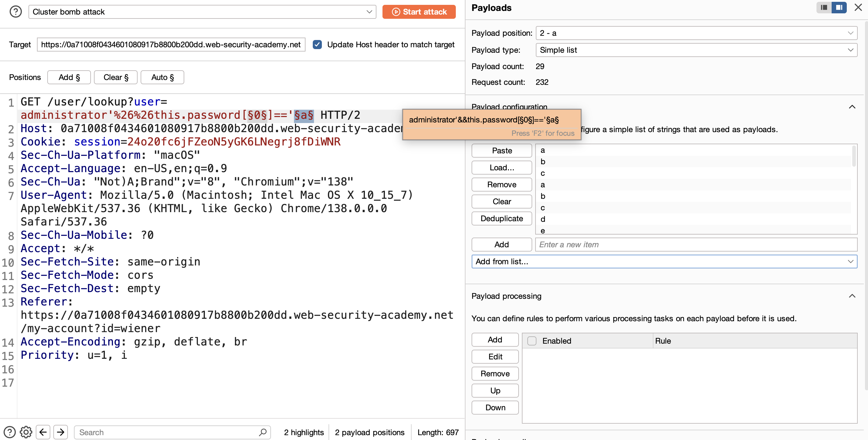Click the session cookie value
The image size is (868, 440).
click(234, 142)
